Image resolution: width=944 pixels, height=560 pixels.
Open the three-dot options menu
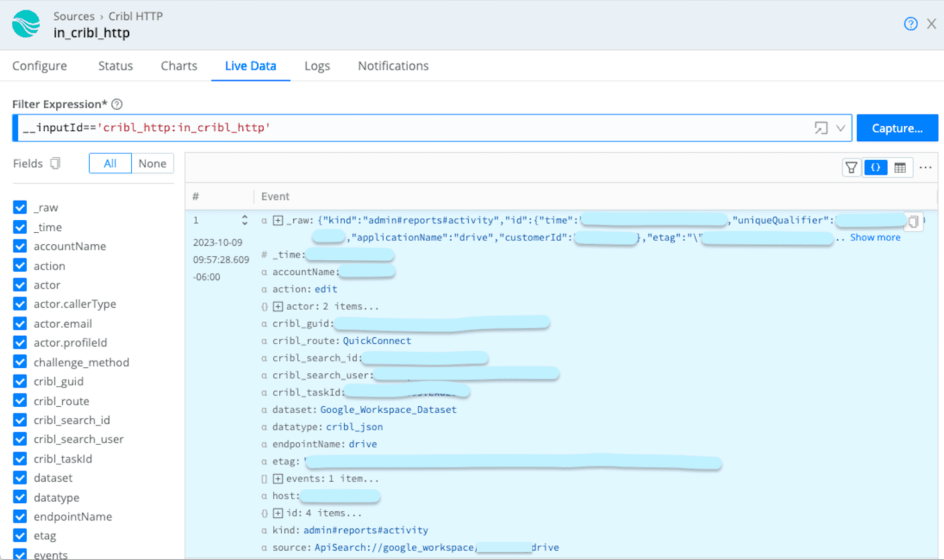coord(925,168)
